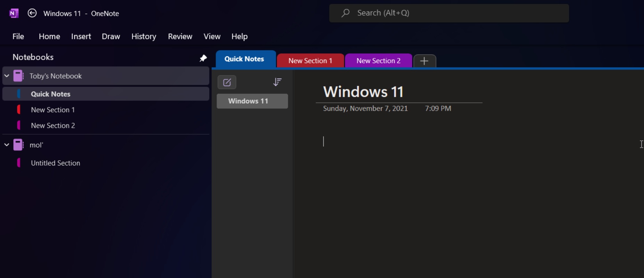Click the OneNote app logo icon
This screenshot has width=644, height=278.
pos(14,13)
